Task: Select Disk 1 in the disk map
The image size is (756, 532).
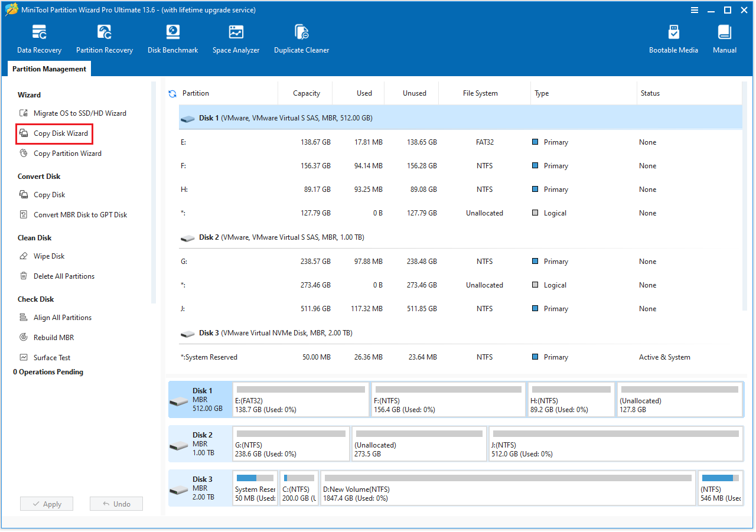Action: pos(200,399)
